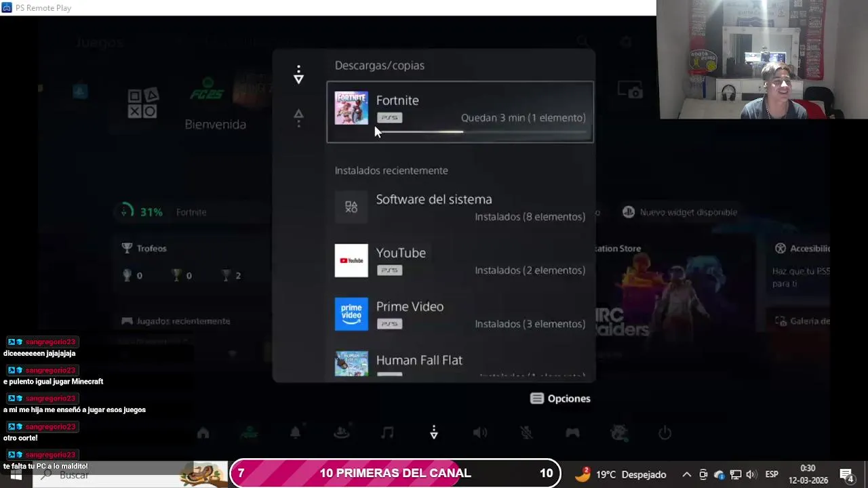Click the webcam overlay video
This screenshot has width=868, height=488.
tap(762, 60)
